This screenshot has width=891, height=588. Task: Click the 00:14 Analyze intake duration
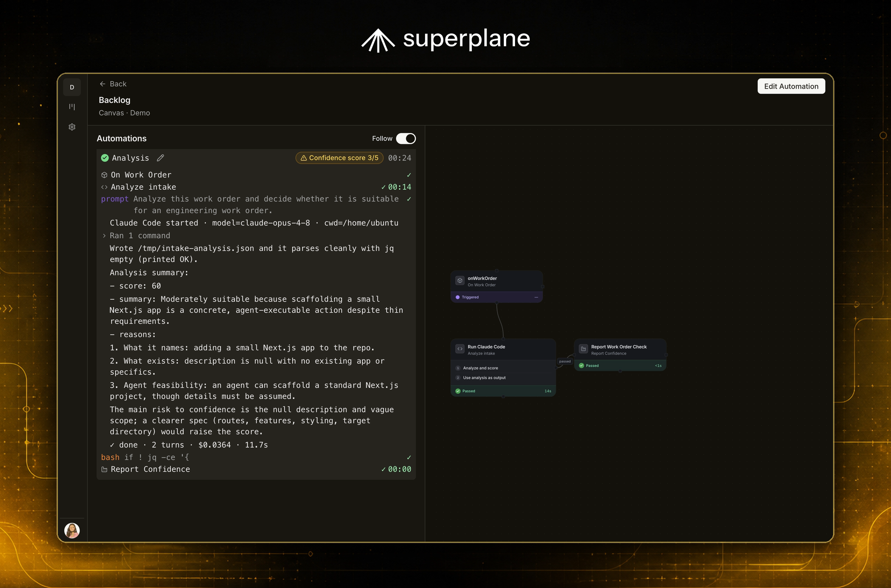[400, 187]
